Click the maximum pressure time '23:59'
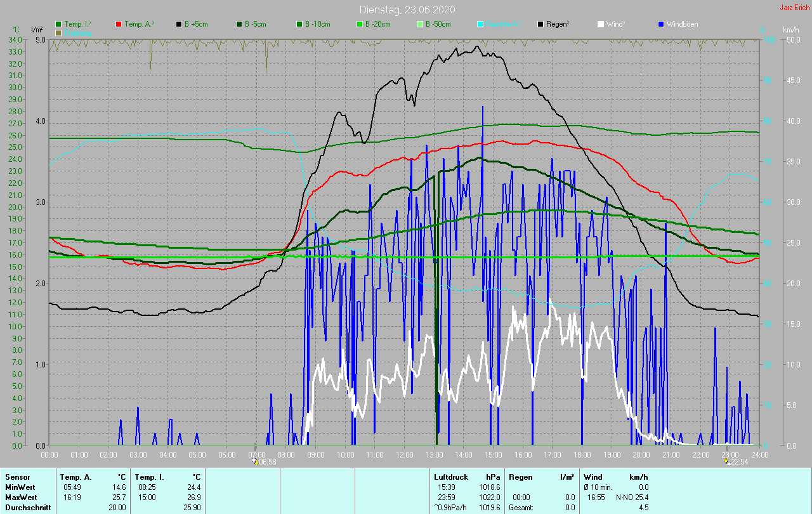The image size is (812, 514). (x=447, y=497)
